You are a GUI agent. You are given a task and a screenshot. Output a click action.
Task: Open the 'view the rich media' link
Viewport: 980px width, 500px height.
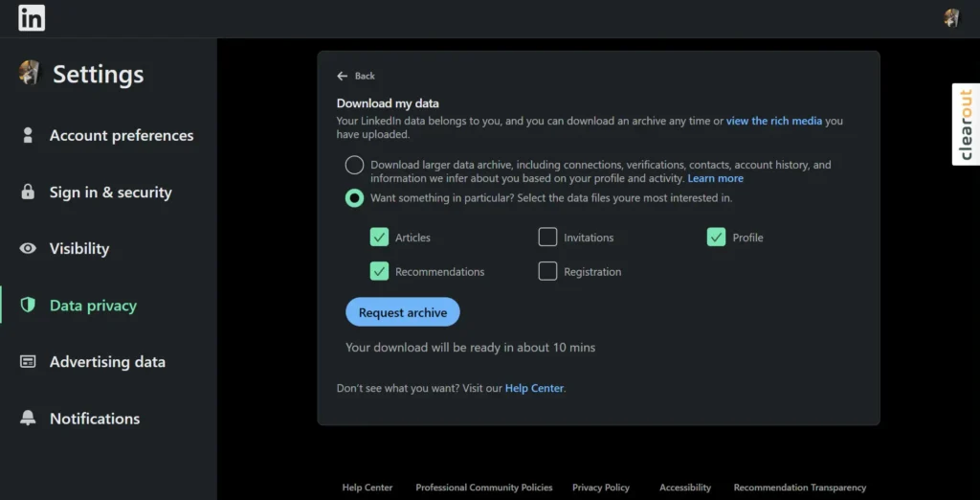tap(773, 121)
